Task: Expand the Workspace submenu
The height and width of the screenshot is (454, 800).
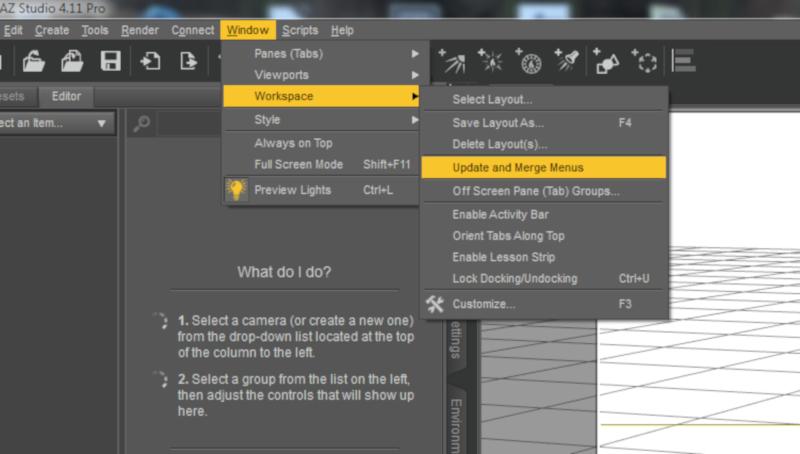Action: click(x=321, y=96)
